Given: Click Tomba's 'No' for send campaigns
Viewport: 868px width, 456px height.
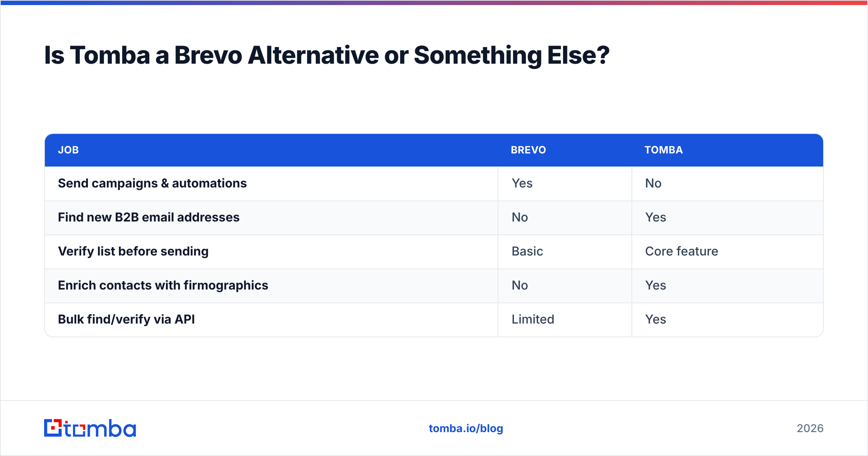Looking at the screenshot, I should point(653,183).
